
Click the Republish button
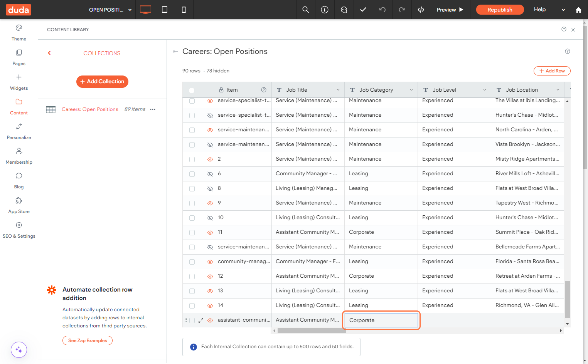pos(500,10)
